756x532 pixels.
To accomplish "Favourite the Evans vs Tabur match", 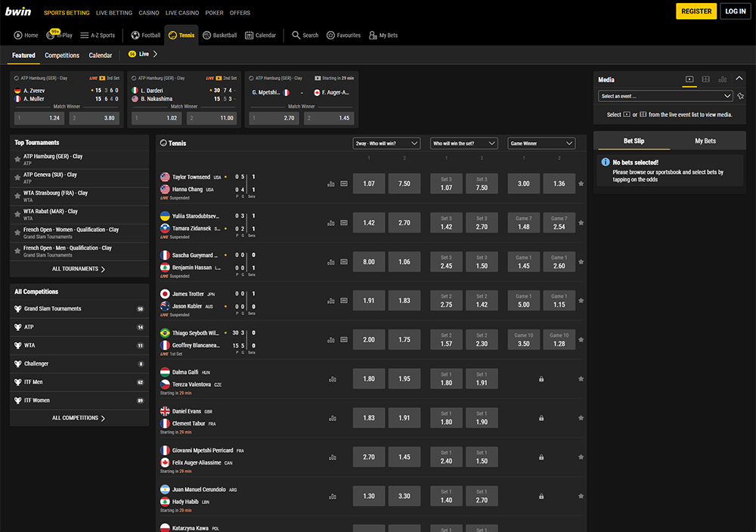I will [x=581, y=418].
